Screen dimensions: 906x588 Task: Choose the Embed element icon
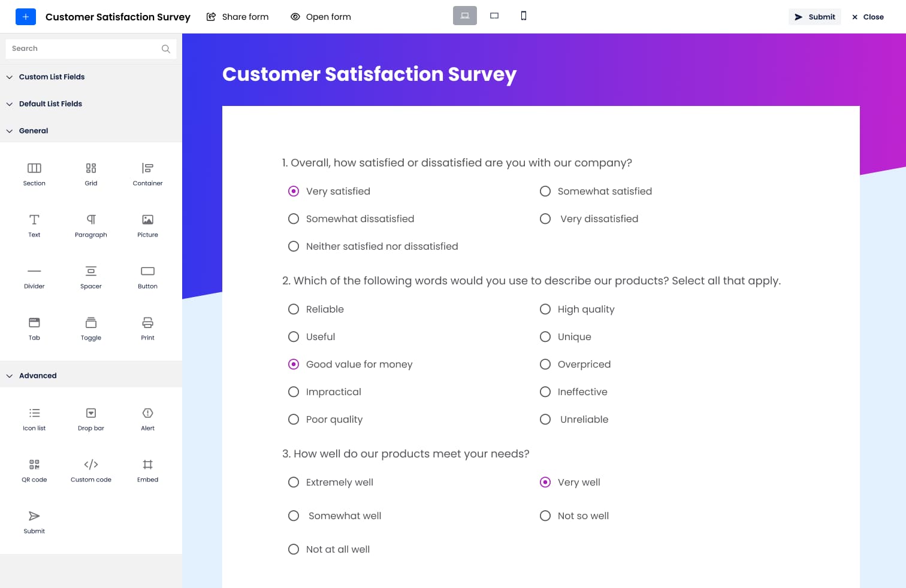pos(147,465)
